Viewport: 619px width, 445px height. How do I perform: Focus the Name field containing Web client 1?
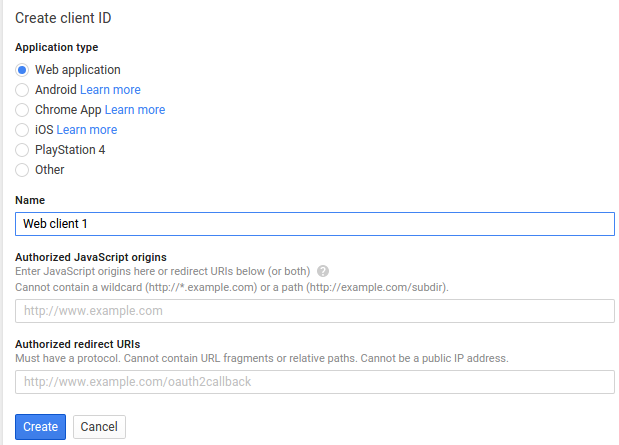[x=315, y=224]
